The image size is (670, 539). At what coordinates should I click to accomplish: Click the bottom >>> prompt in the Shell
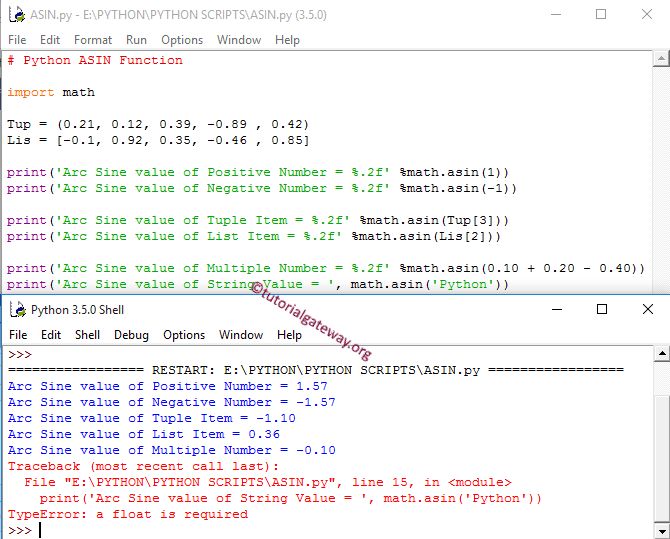pos(20,530)
